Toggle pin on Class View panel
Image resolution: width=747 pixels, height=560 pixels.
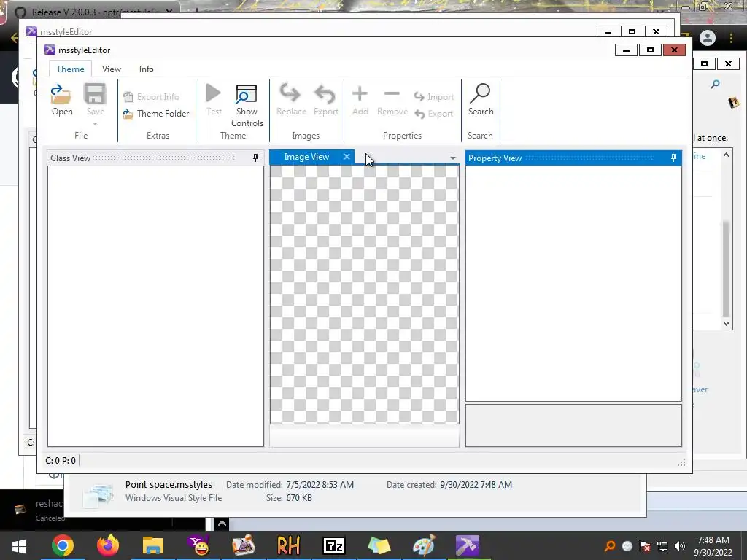coord(255,157)
